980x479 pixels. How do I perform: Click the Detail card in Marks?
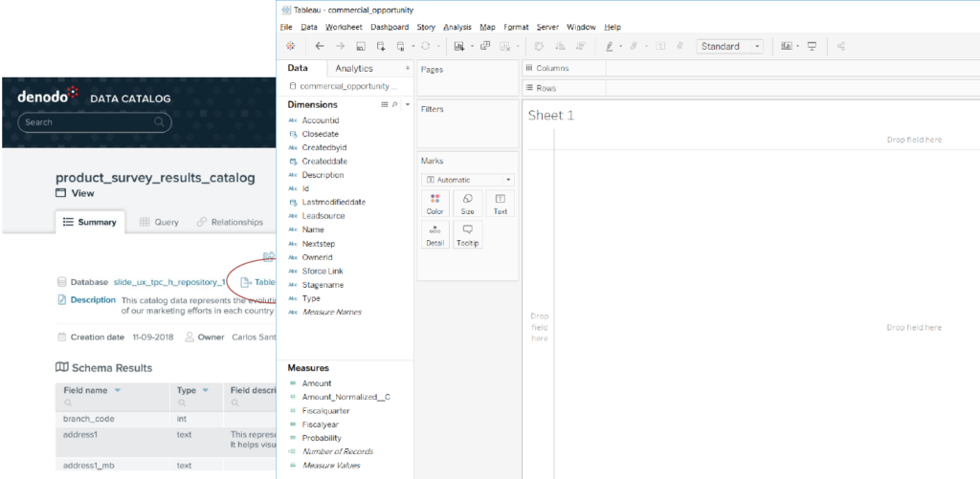tap(435, 235)
